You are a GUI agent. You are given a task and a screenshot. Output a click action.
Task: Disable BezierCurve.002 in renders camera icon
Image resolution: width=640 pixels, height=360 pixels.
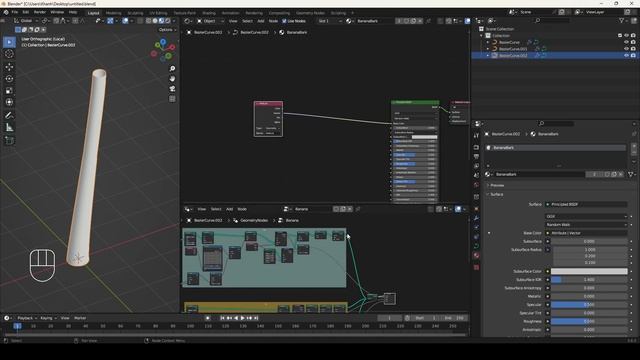pyautogui.click(x=633, y=55)
